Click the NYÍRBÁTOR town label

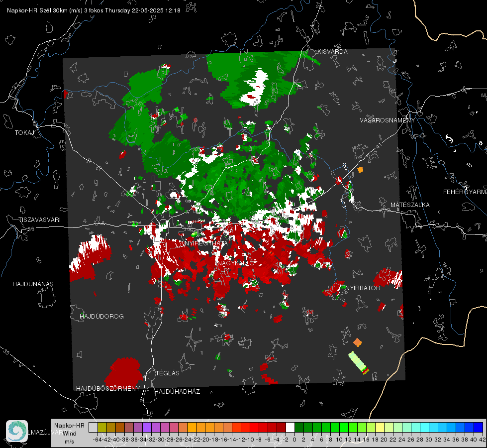coord(363,288)
